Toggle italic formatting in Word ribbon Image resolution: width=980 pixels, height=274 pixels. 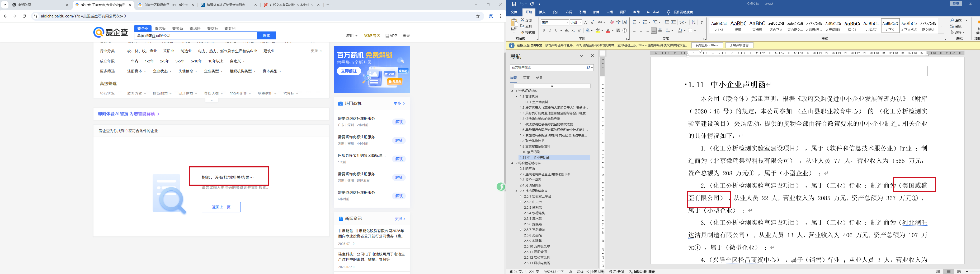(x=550, y=30)
